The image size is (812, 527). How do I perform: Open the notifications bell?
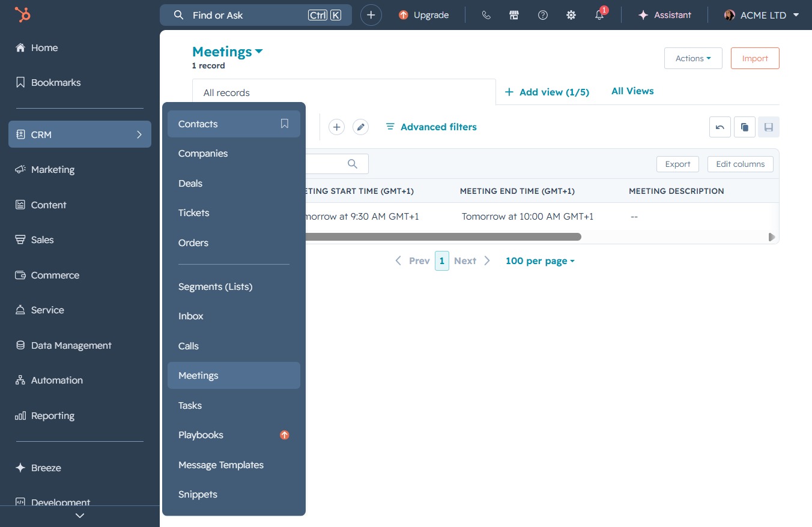(599, 15)
